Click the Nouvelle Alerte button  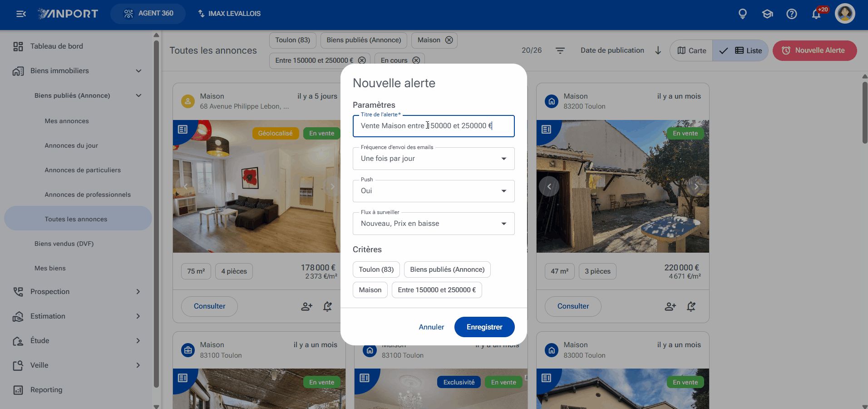click(814, 50)
